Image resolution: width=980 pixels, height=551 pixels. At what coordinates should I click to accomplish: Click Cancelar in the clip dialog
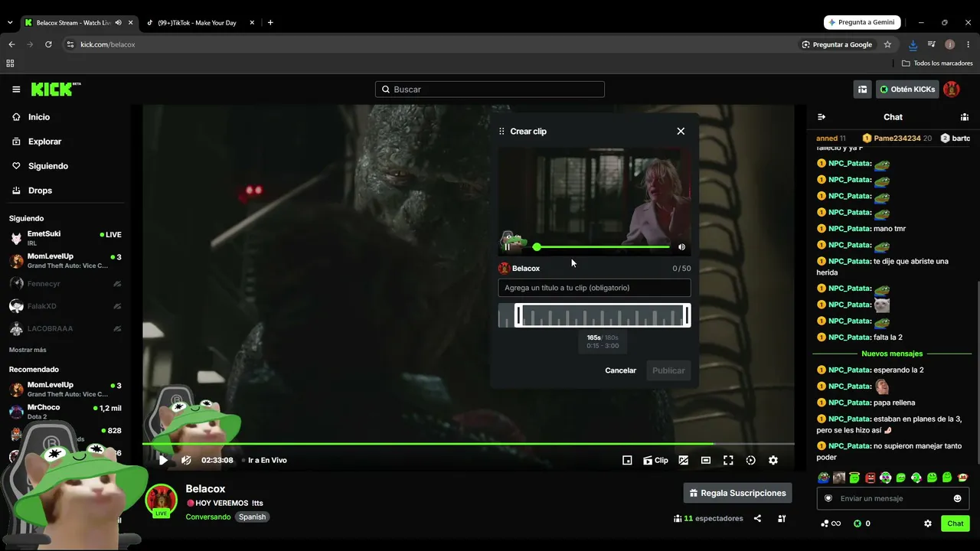pyautogui.click(x=620, y=370)
